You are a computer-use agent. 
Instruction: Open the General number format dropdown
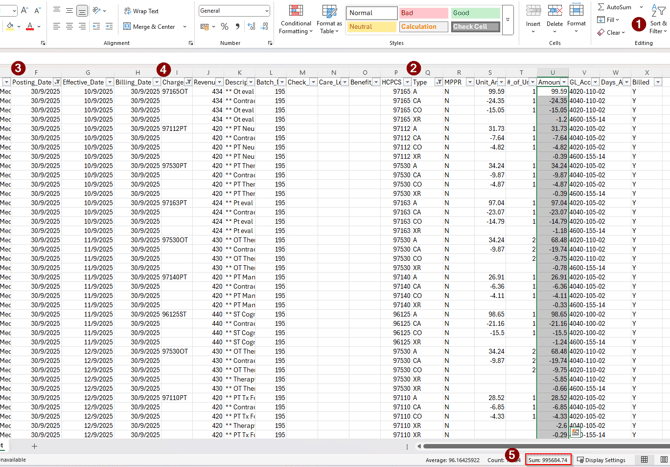[x=266, y=11]
